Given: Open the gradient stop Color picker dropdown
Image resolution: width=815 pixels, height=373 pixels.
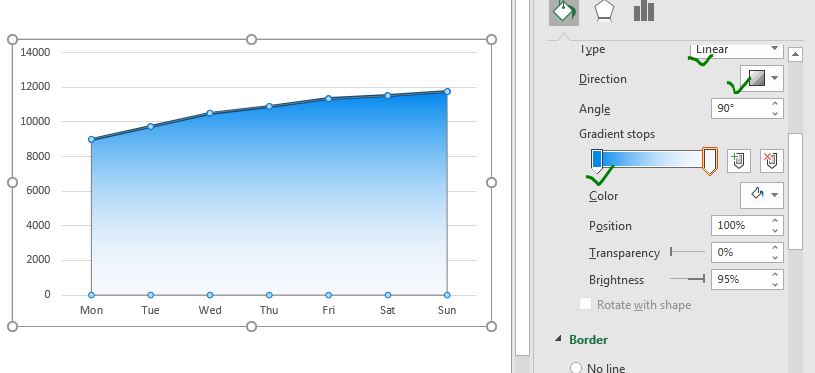Looking at the screenshot, I should click(762, 195).
